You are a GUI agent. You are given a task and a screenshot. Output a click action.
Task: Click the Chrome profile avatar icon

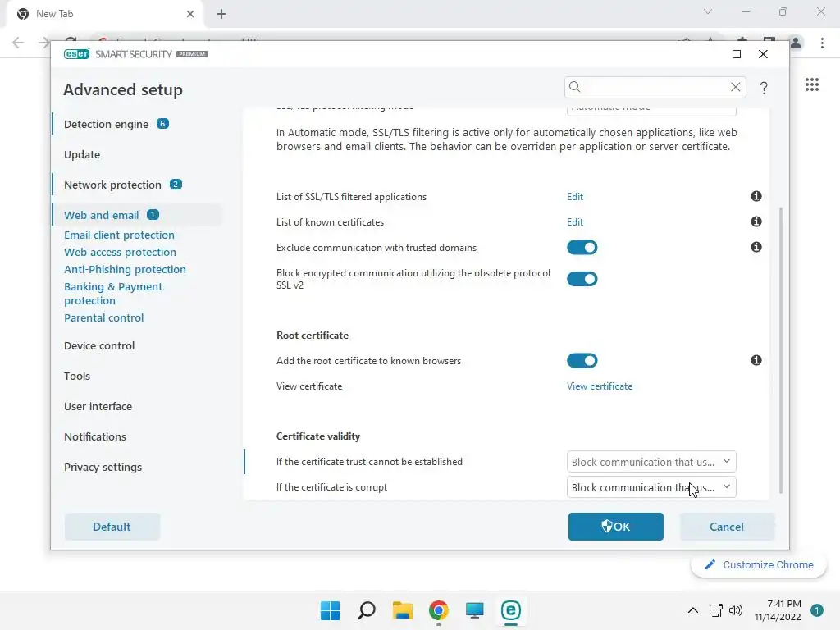click(796, 43)
